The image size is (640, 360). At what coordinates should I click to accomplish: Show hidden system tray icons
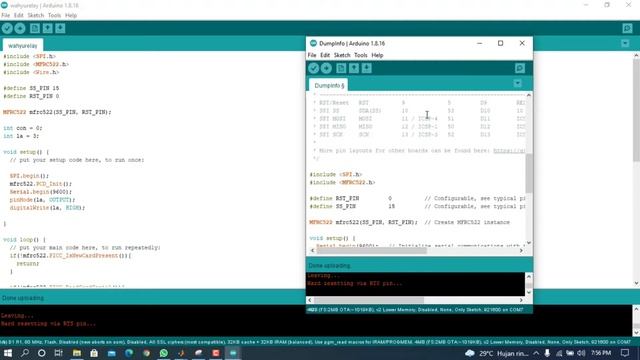(x=536, y=353)
